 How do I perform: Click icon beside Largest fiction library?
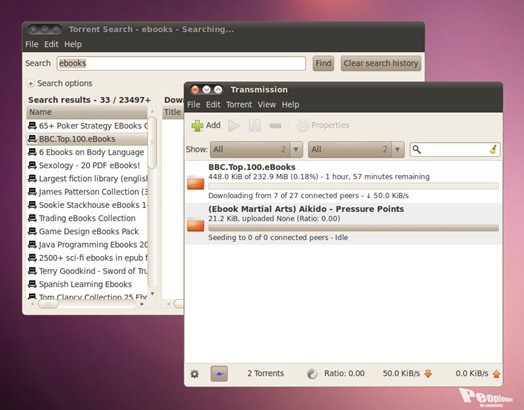tap(32, 178)
